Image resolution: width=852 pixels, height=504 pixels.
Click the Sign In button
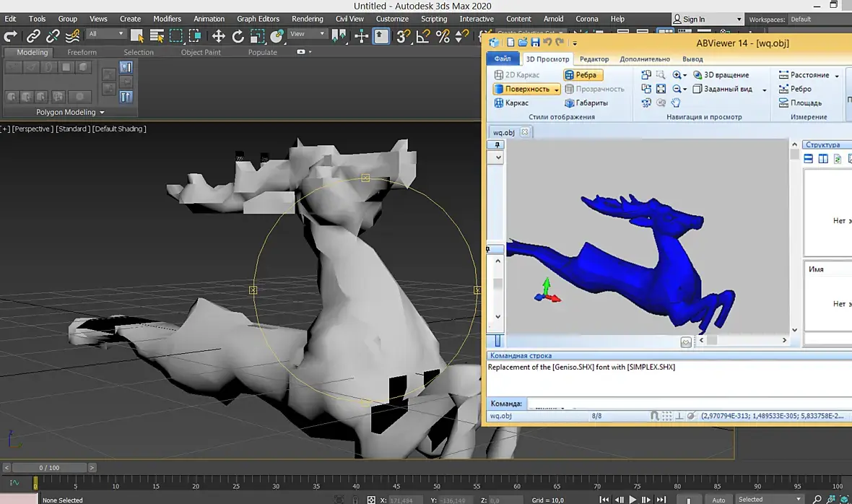pyautogui.click(x=694, y=19)
